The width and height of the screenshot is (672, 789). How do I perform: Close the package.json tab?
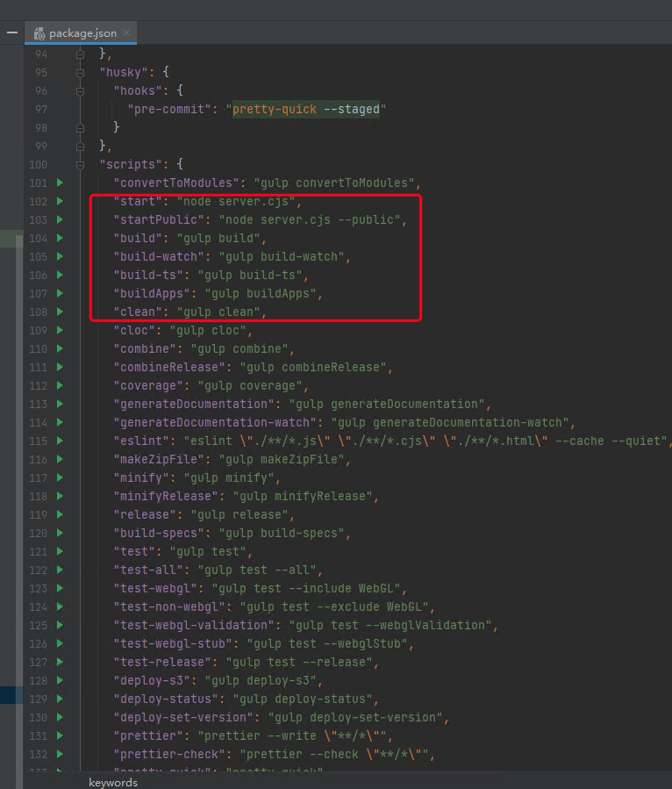click(126, 32)
